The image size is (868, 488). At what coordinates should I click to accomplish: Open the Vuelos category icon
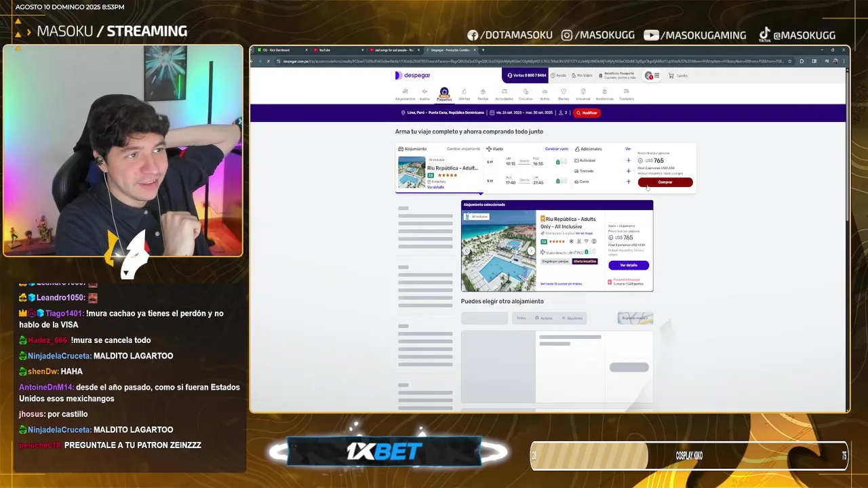pos(425,94)
